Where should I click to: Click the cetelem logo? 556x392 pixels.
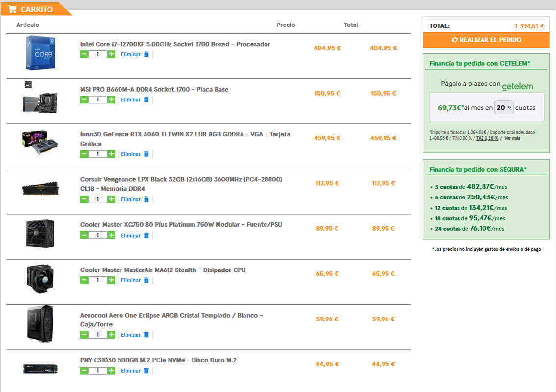517,86
